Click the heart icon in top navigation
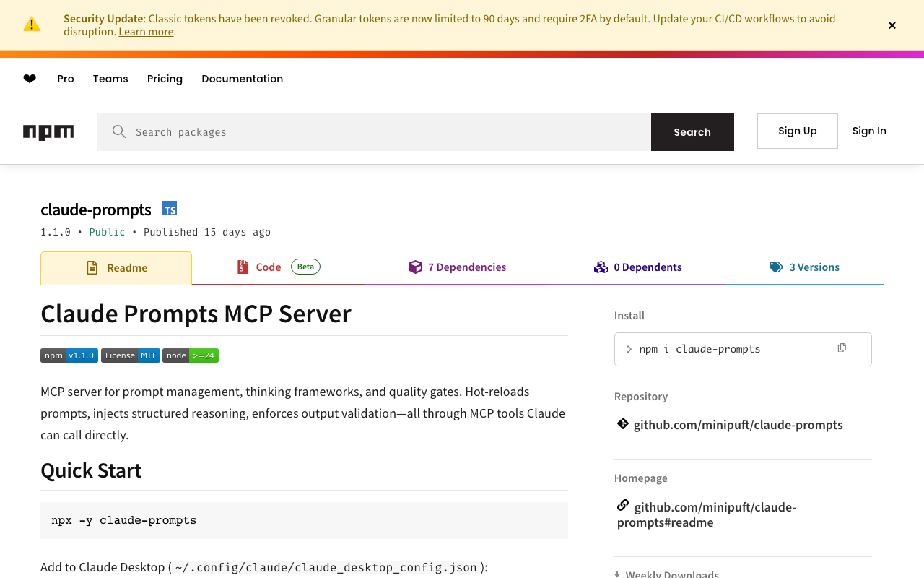This screenshot has width=924, height=578. pos(30,79)
